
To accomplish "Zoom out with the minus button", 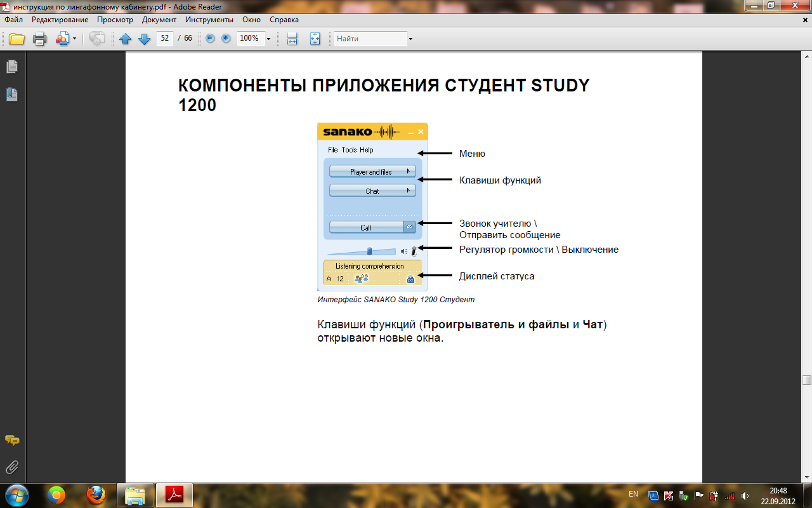I will tap(211, 39).
